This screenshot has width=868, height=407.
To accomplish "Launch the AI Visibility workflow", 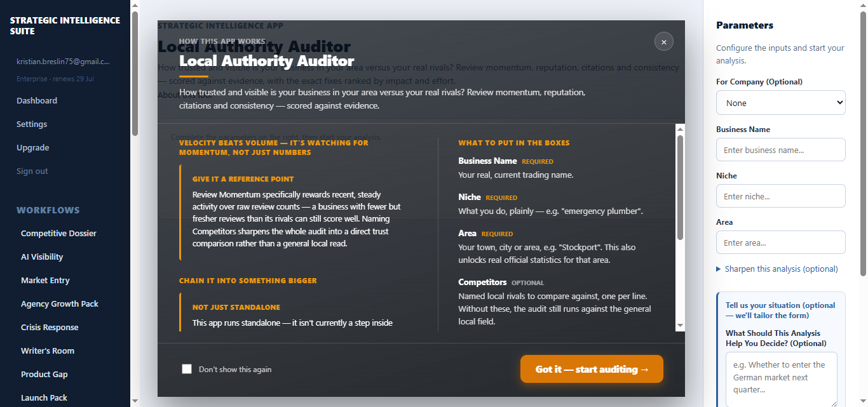I will [x=42, y=257].
